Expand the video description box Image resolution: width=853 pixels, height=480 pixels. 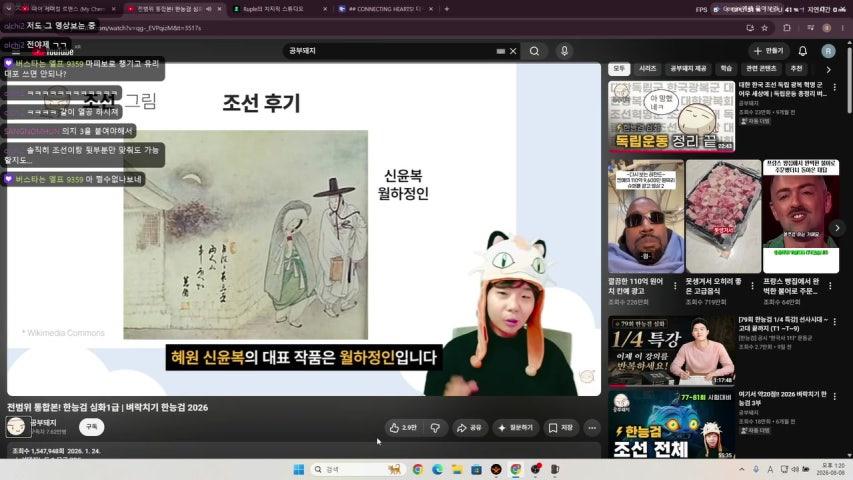pos(304,451)
